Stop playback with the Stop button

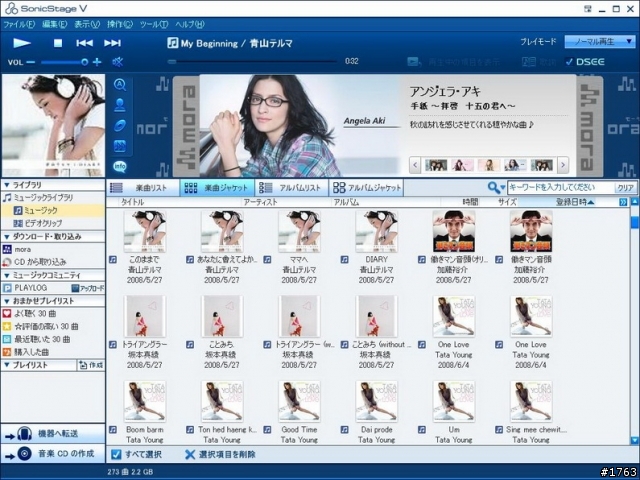pyautogui.click(x=58, y=43)
